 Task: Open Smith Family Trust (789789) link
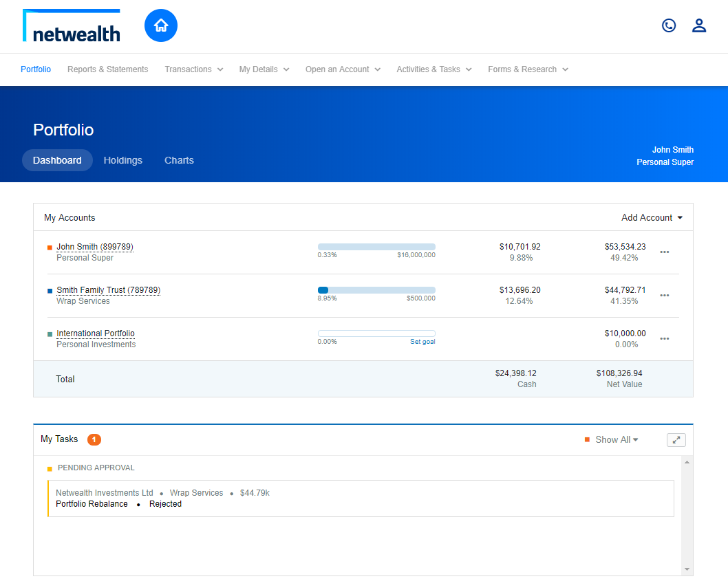coord(109,290)
